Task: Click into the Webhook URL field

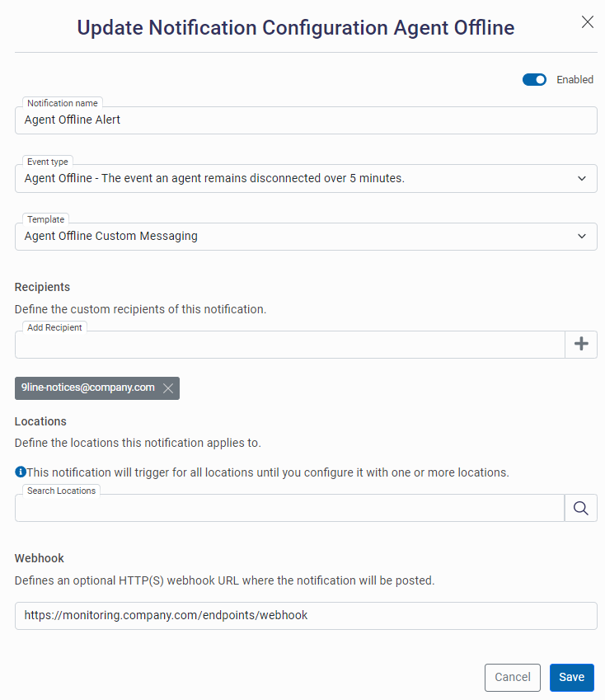Action: pyautogui.click(x=306, y=616)
